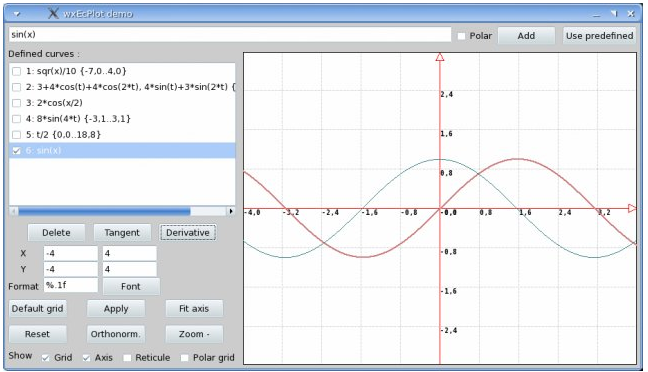Enable the Reticule checkbox
Viewport: 648px width, 372px height.
(x=127, y=358)
